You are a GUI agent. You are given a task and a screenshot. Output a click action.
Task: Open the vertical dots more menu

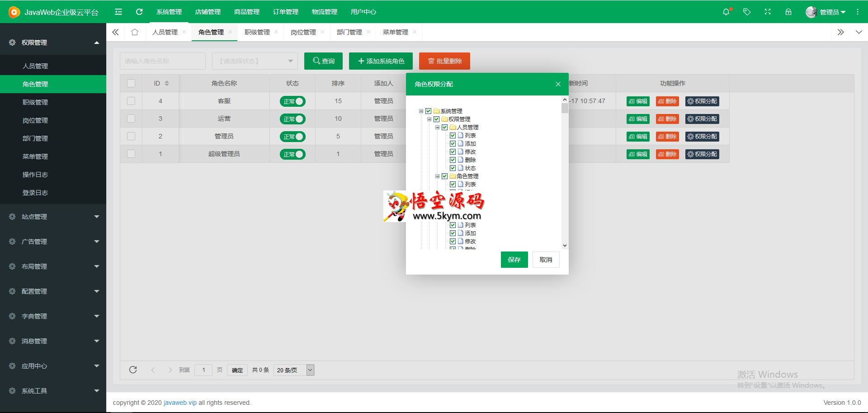tap(858, 12)
